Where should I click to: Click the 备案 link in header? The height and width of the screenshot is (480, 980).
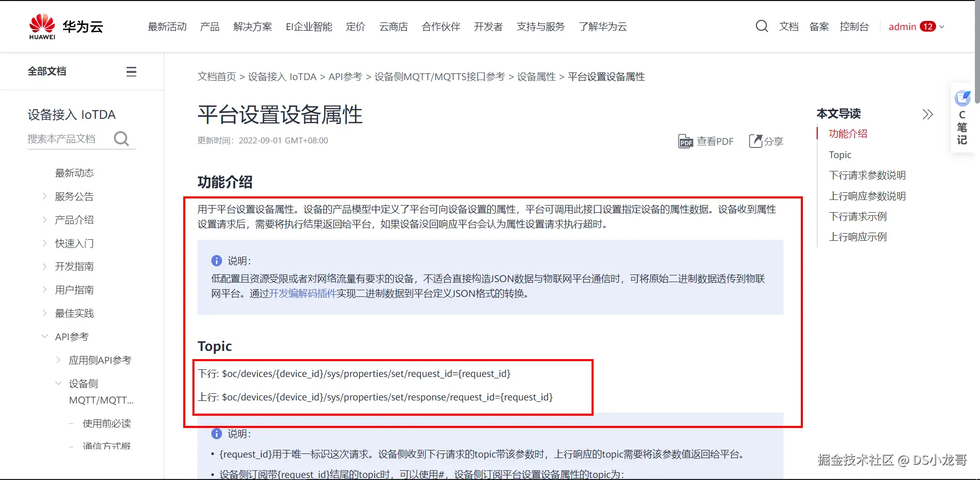(x=819, y=27)
